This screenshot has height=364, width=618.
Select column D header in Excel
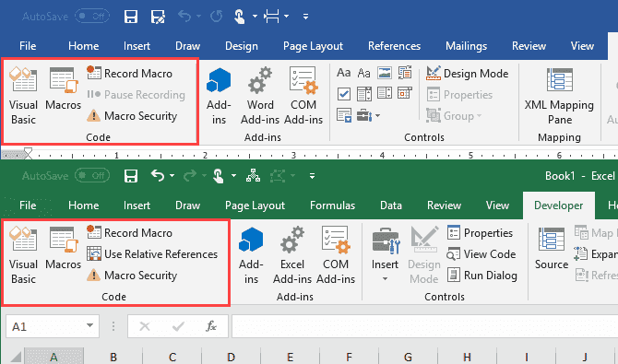tap(231, 357)
